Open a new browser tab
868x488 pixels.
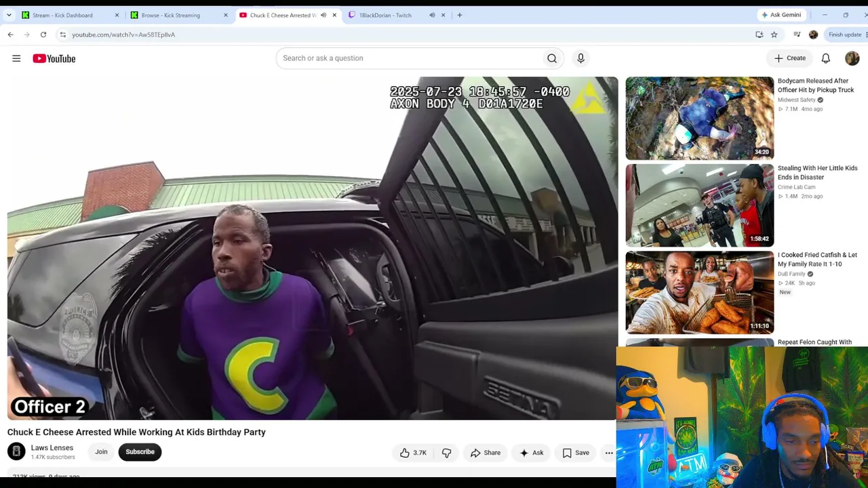point(460,15)
